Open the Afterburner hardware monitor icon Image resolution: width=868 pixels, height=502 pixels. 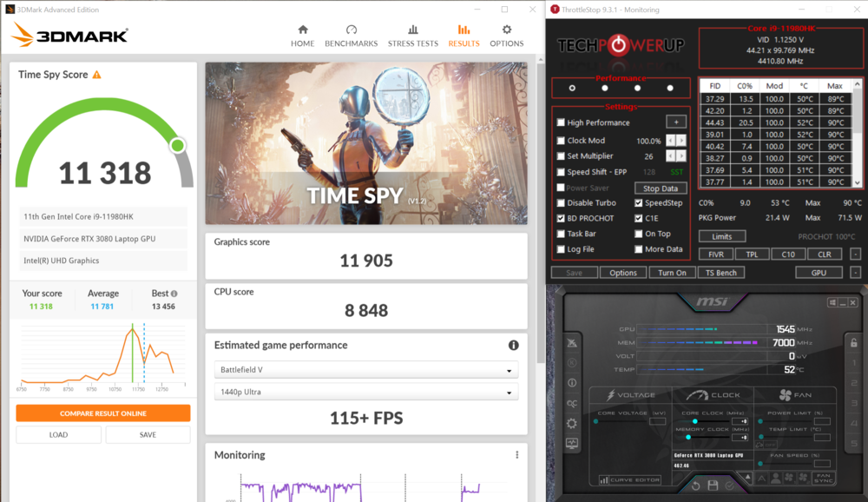pos(572,443)
